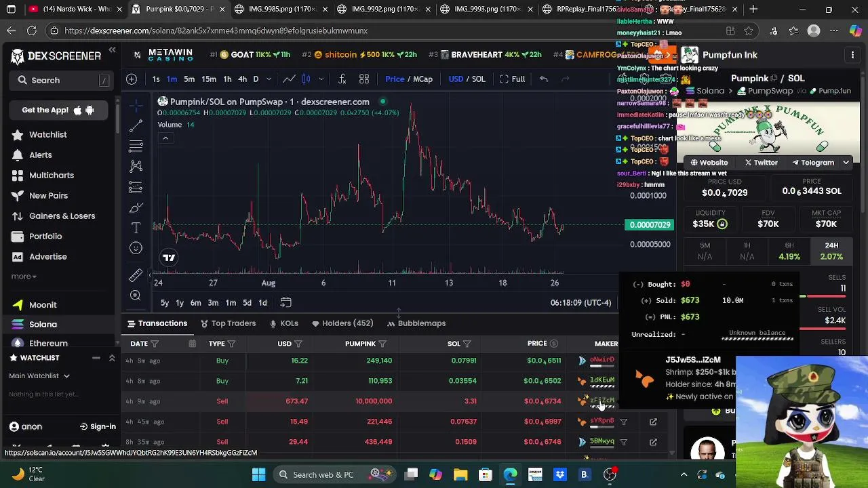The image size is (868, 488).
Task: Expand the sidebar 'more' menu
Action: pos(24,277)
